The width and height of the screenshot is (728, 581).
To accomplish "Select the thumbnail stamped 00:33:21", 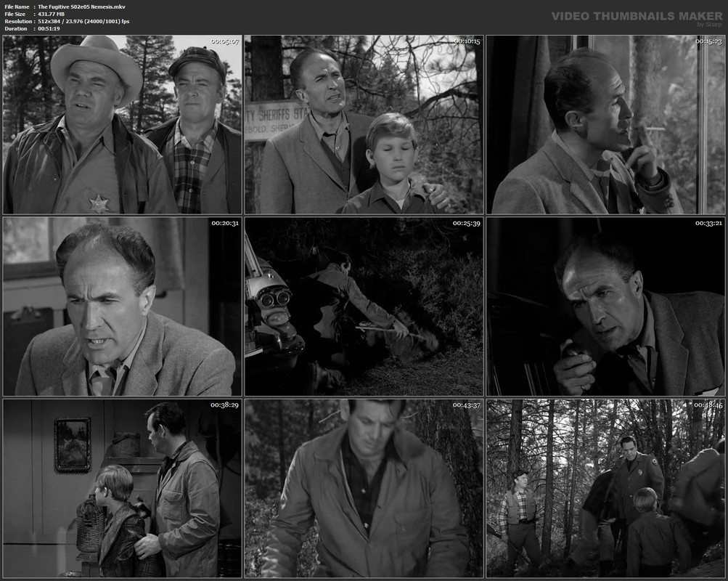I will (x=605, y=306).
